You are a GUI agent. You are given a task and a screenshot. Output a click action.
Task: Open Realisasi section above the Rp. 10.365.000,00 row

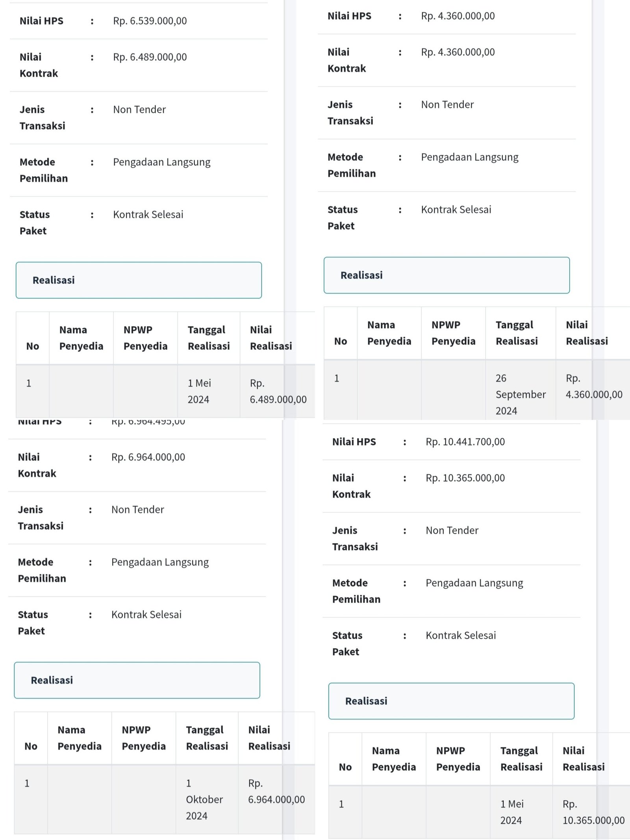(451, 701)
